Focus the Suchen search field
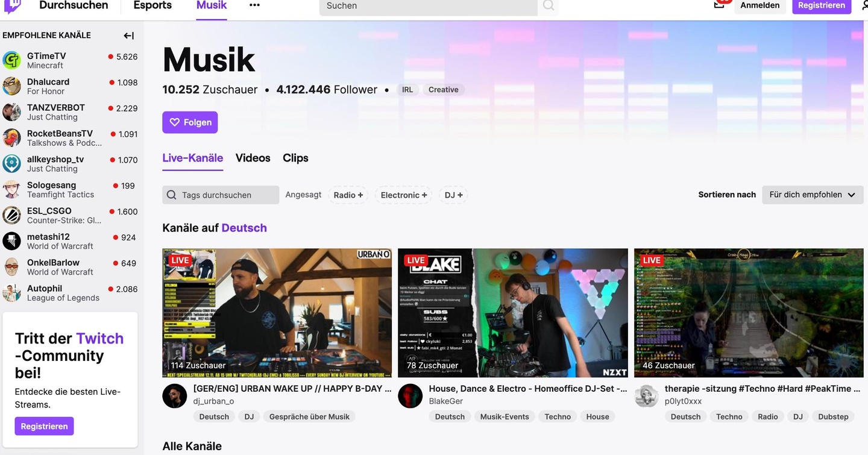 point(428,6)
